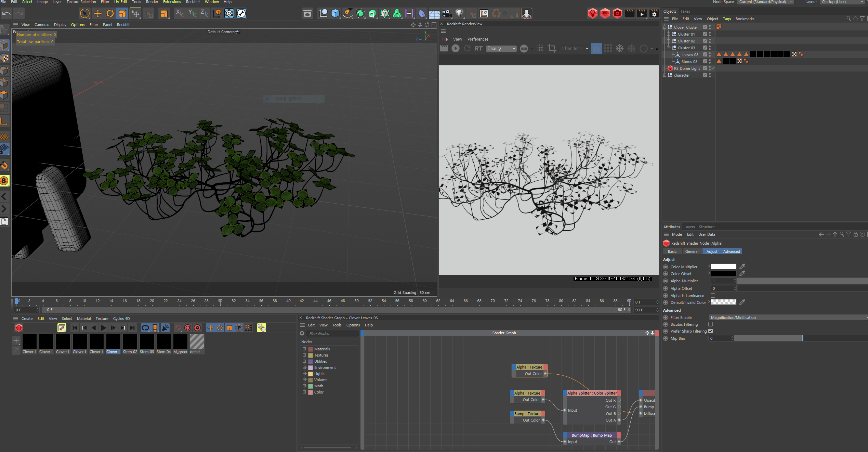Toggle RT mode in Redshift RenderView
The width and height of the screenshot is (868, 452).
coord(478,48)
